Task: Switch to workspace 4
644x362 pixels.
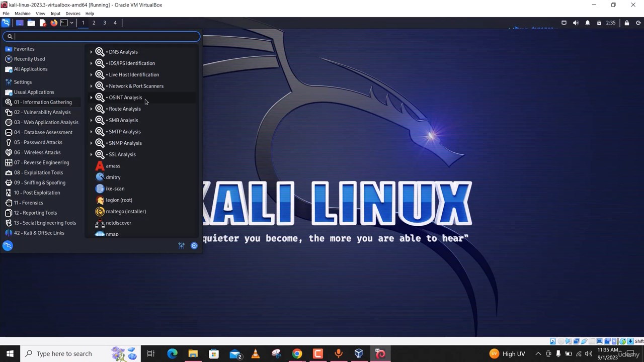Action: pyautogui.click(x=115, y=23)
